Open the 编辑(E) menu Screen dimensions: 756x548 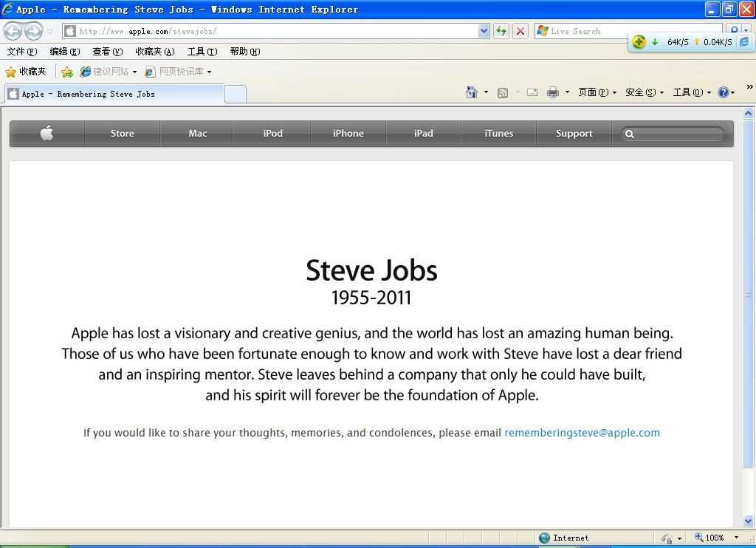click(65, 51)
